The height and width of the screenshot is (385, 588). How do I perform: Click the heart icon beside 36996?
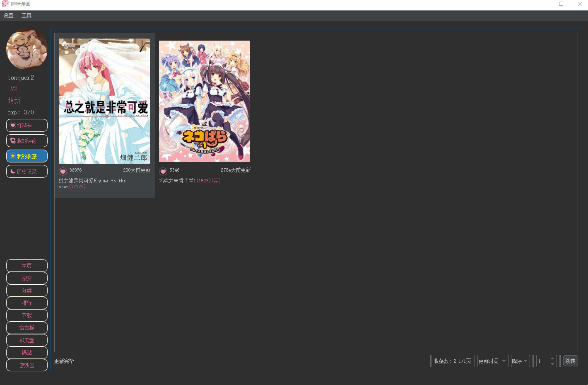[x=63, y=171]
